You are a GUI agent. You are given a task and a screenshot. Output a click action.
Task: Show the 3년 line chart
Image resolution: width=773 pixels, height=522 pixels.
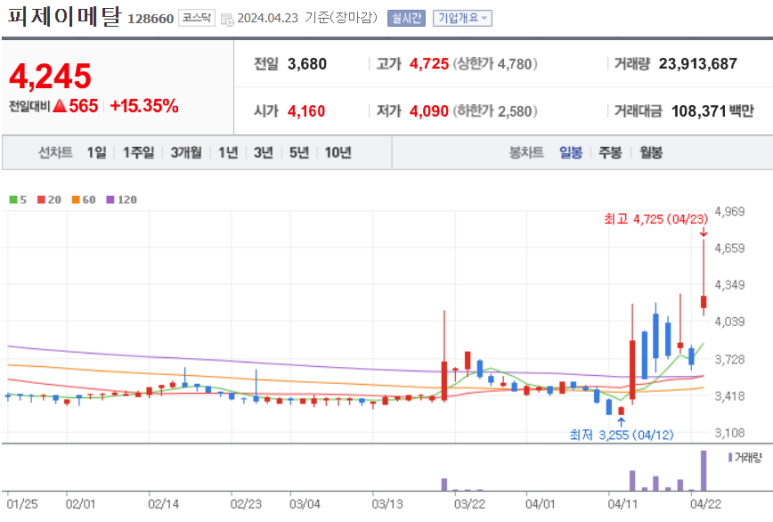(263, 152)
